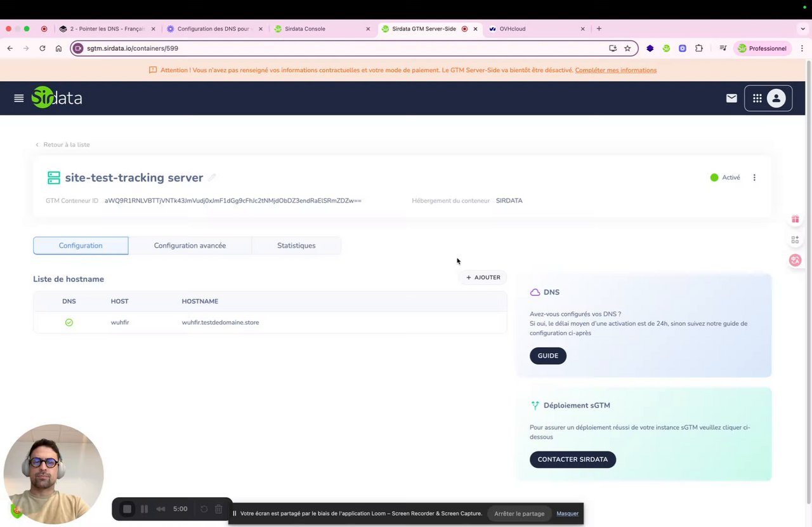The width and height of the screenshot is (812, 527).
Task: Open the DNS GUIDE button
Action: pos(548,356)
